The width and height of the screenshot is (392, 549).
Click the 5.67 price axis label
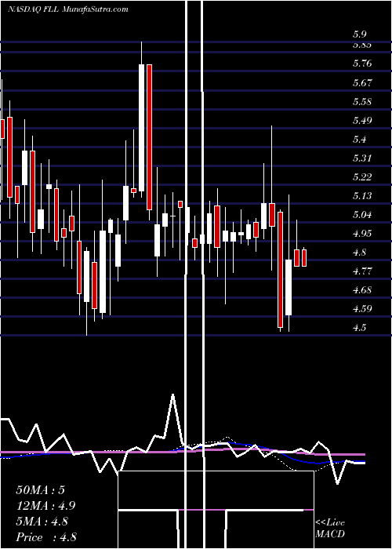(362, 83)
